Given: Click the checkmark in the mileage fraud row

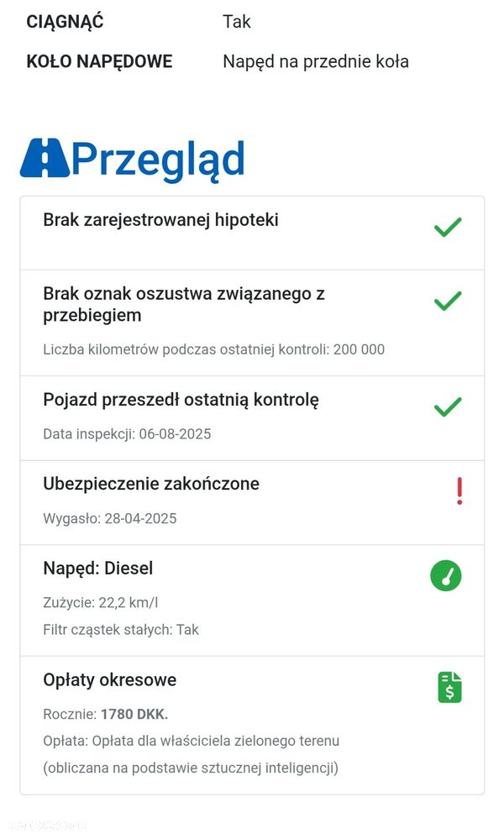Looking at the screenshot, I should click(x=448, y=301).
